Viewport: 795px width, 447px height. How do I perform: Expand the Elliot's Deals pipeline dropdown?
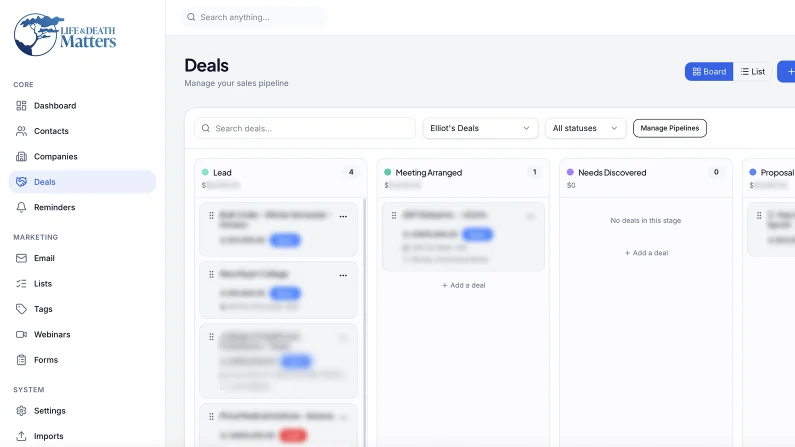pyautogui.click(x=480, y=128)
